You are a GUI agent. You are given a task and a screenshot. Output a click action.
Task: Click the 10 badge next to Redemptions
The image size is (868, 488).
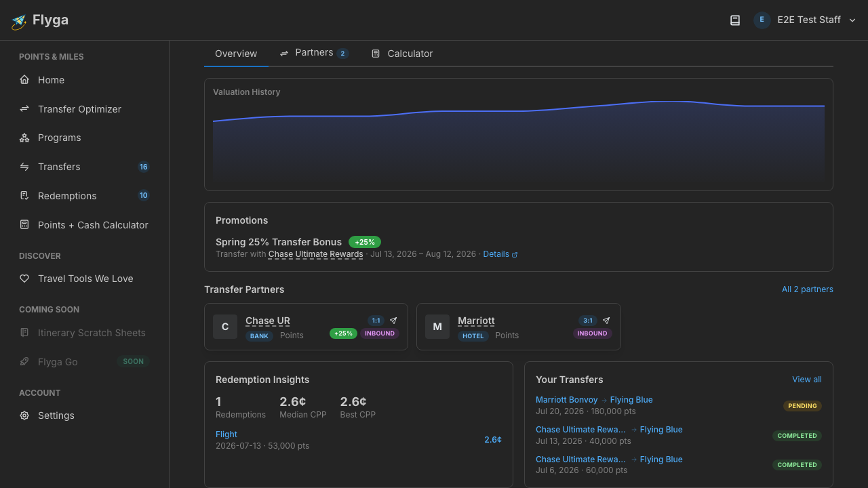click(143, 195)
